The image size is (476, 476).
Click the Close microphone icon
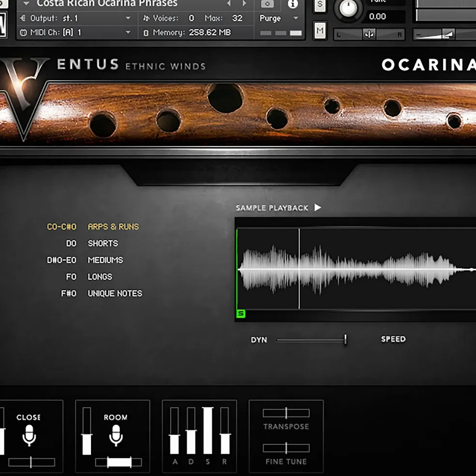click(x=29, y=435)
